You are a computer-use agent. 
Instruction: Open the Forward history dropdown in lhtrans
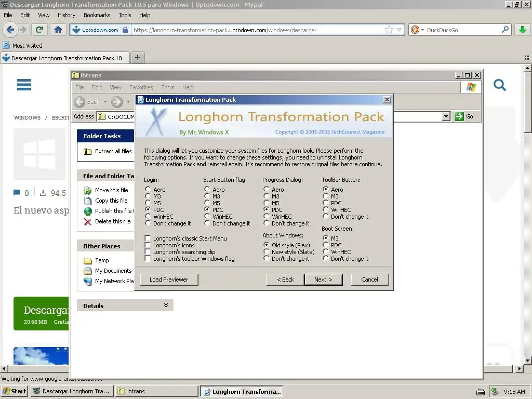(129, 102)
